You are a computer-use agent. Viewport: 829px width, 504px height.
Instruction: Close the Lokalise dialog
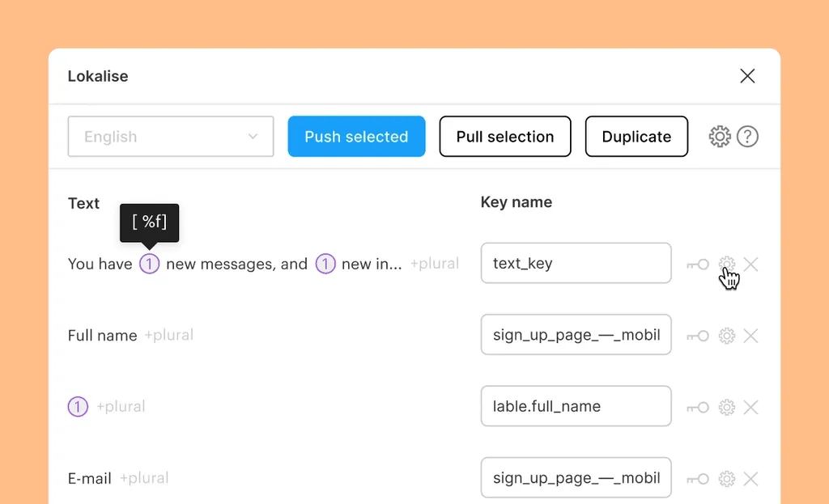pos(747,76)
